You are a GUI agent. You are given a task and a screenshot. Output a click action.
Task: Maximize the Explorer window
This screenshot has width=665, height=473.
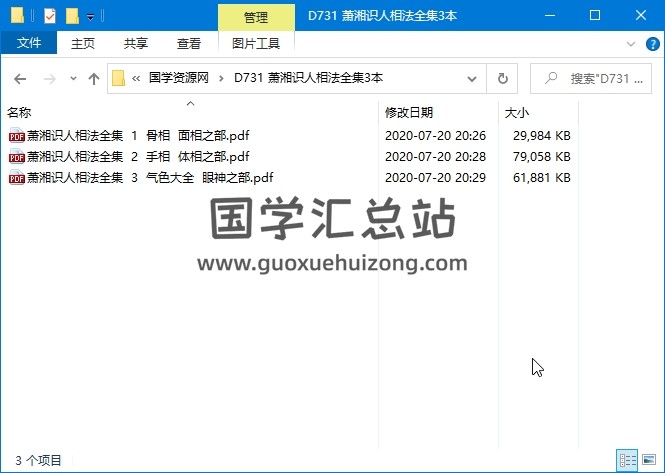pos(595,16)
